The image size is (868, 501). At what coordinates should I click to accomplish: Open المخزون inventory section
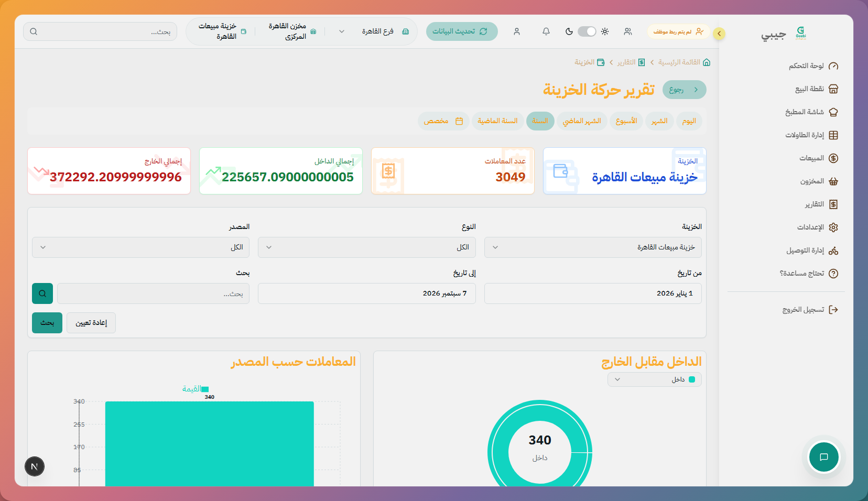819,181
